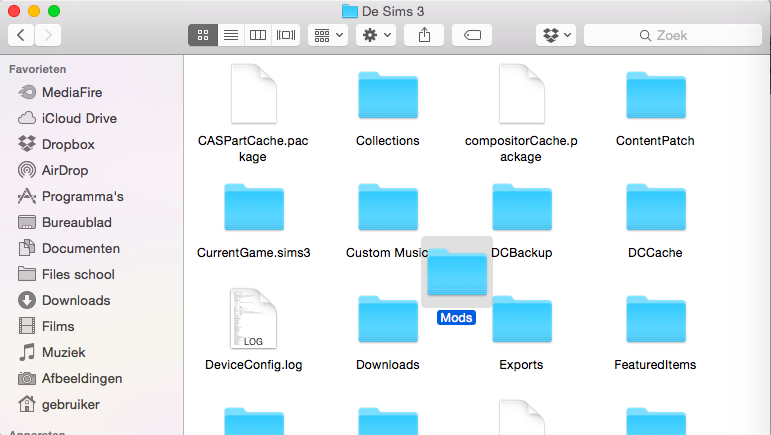Click the Mods label text
This screenshot has height=435, width=771.
pos(456,318)
